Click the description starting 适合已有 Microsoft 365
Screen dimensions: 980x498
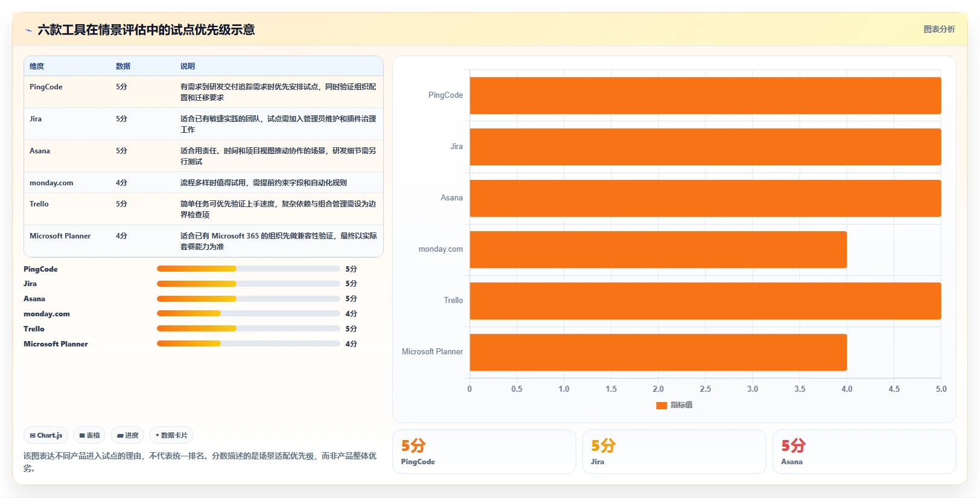[278, 241]
